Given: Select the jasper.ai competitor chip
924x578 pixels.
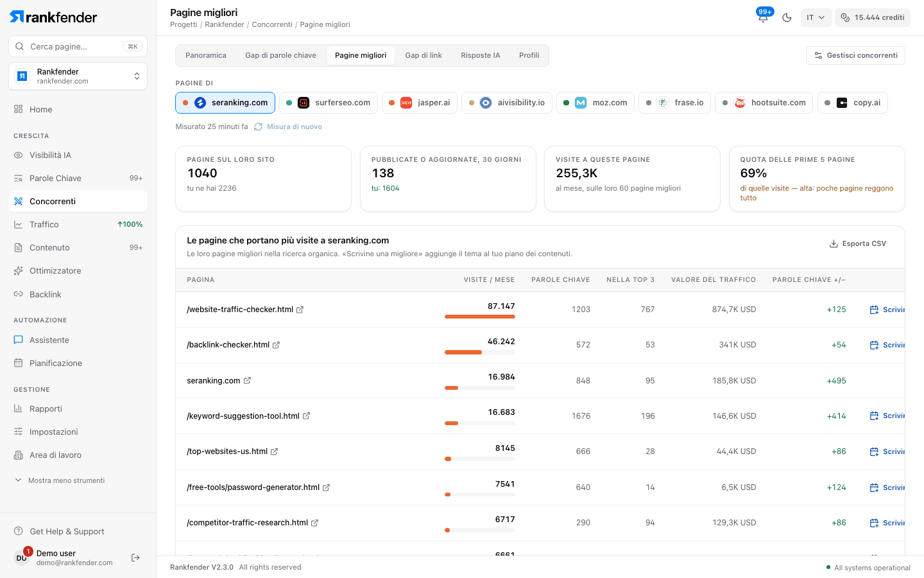Looking at the screenshot, I should click(x=420, y=103).
